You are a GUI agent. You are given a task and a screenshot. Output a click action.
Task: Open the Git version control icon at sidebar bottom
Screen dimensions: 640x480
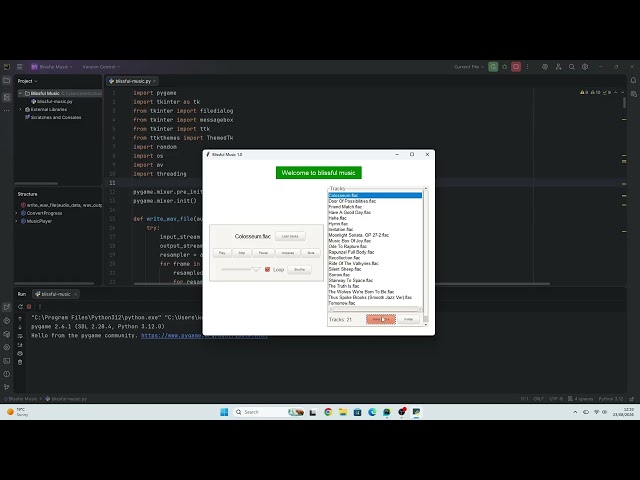pyautogui.click(x=7, y=387)
